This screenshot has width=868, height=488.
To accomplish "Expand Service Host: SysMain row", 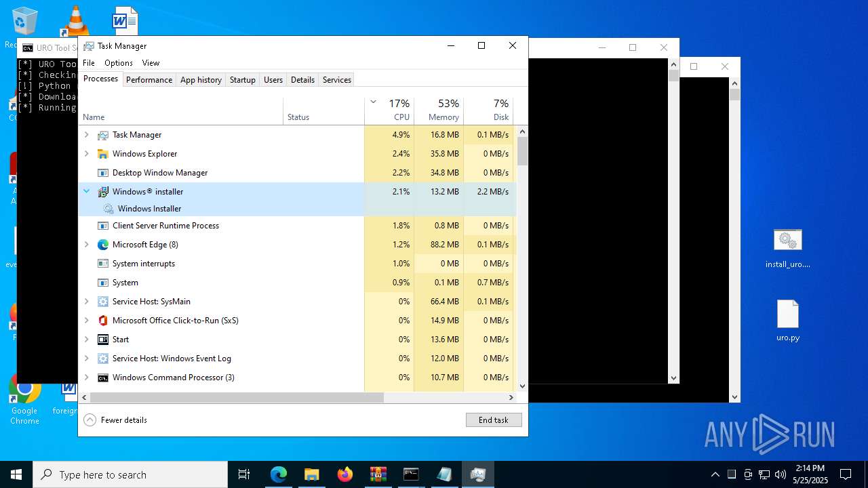I will (x=86, y=302).
